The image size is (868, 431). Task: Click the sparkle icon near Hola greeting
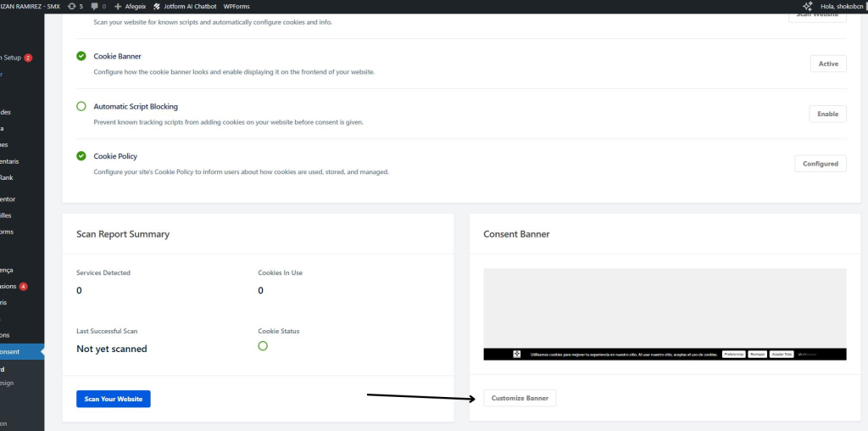807,6
